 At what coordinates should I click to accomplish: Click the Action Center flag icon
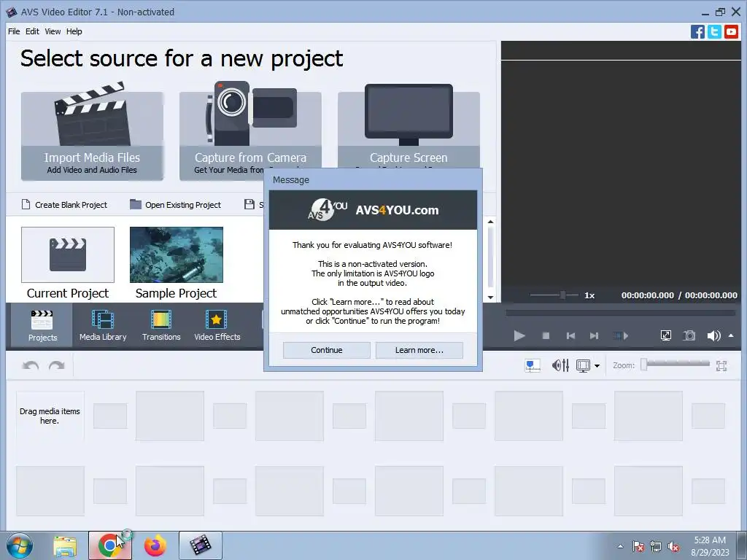point(638,547)
